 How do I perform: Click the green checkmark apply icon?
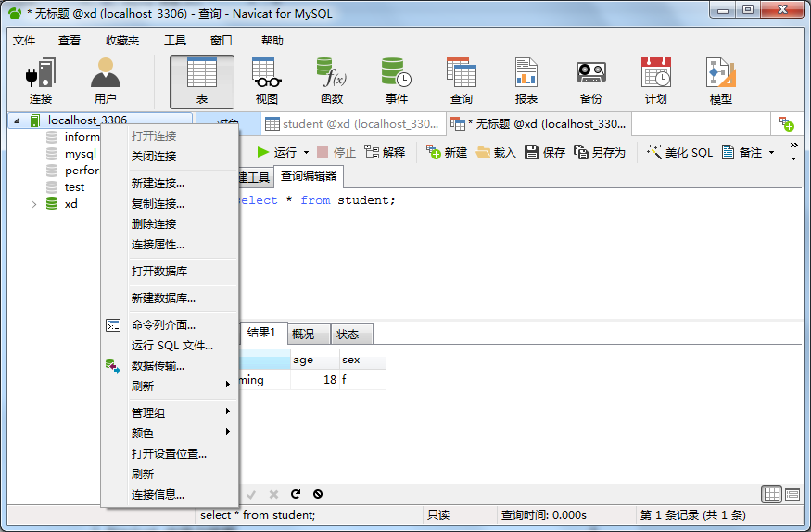click(251, 494)
